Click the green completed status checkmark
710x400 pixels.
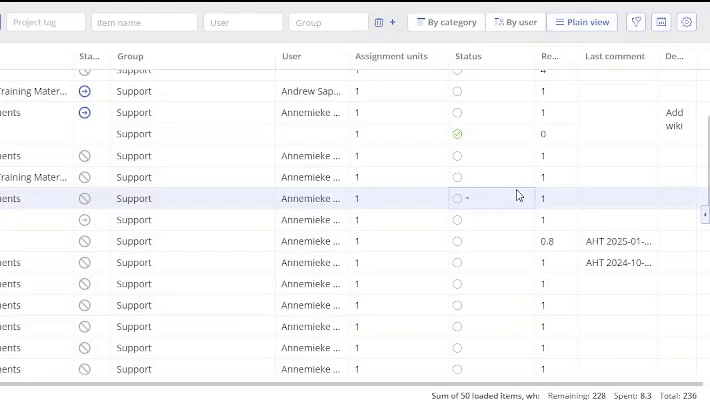457,134
